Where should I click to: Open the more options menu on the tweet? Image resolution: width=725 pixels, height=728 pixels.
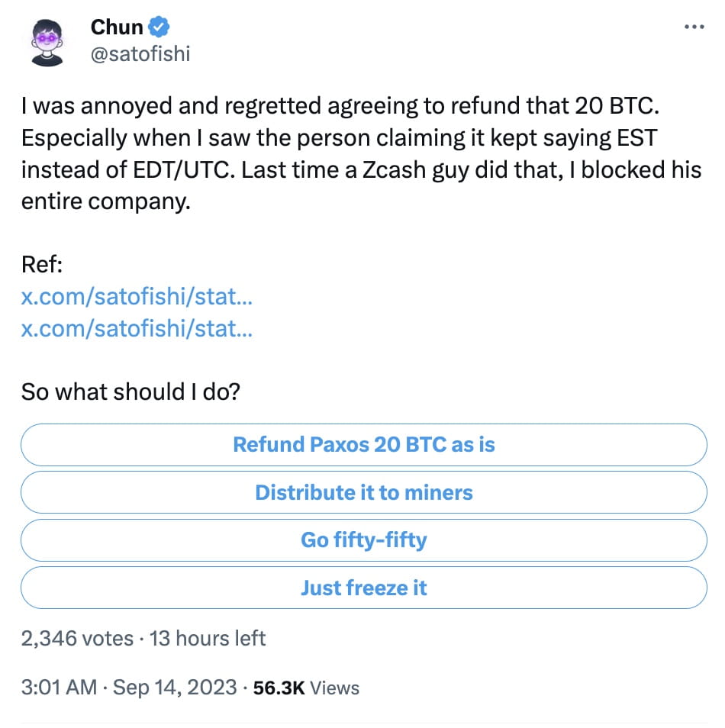694,25
